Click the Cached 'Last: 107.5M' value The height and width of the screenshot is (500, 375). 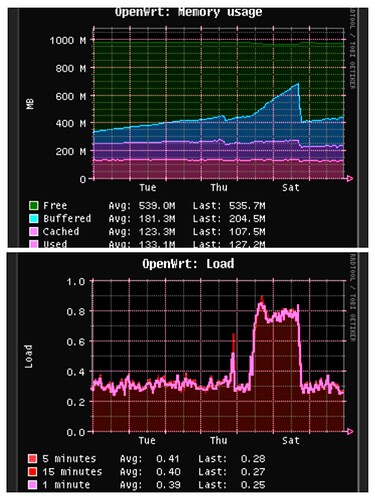229,232
